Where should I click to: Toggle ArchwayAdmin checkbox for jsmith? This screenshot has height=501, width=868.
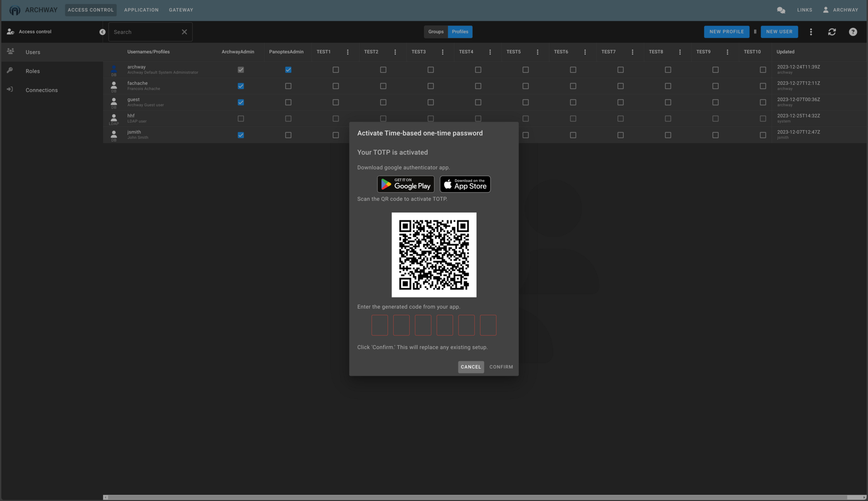click(x=241, y=135)
